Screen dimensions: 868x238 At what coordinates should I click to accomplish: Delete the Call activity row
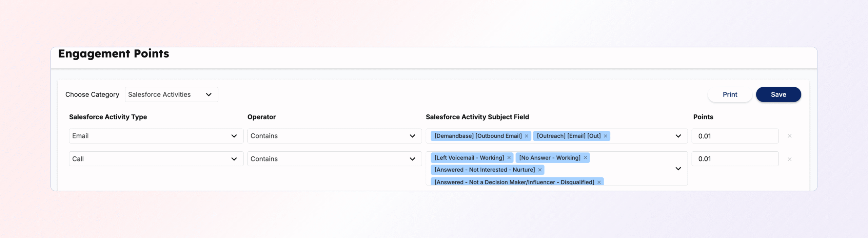[x=789, y=159]
